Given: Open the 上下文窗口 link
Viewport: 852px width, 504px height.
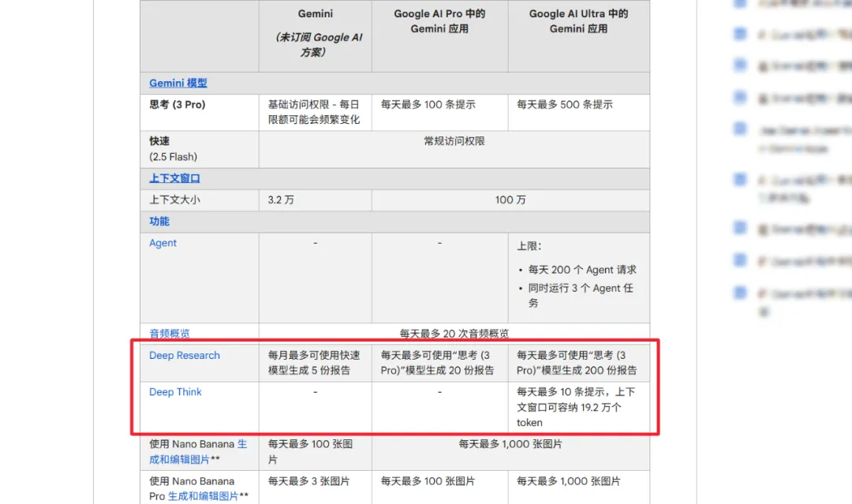Looking at the screenshot, I should pyautogui.click(x=174, y=178).
